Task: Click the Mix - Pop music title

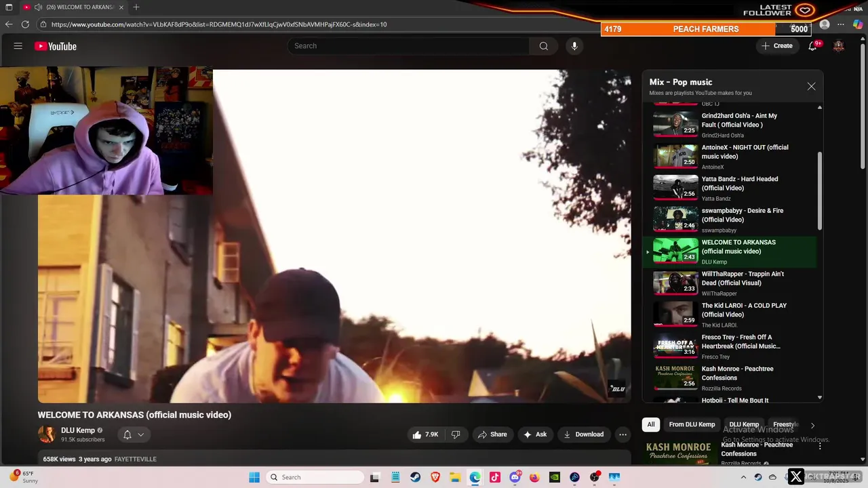Action: coord(680,82)
